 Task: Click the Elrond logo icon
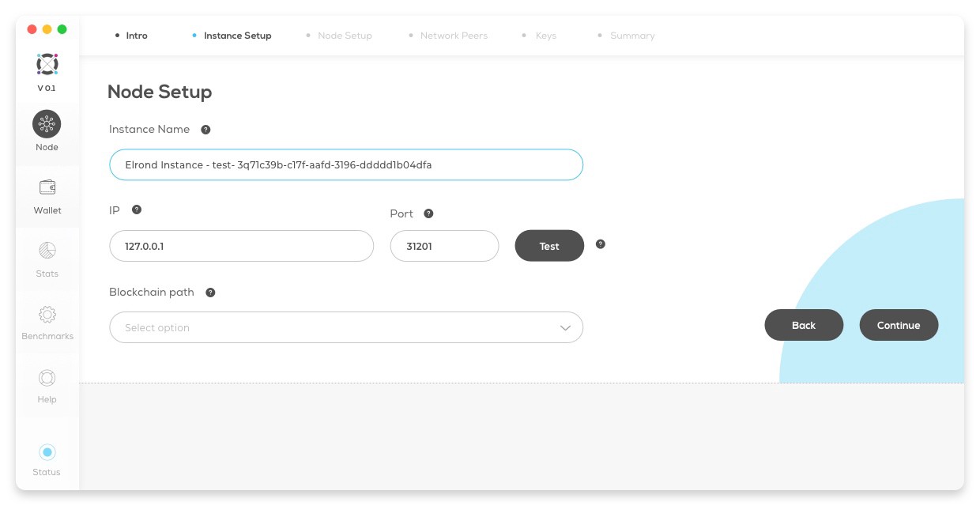(47, 64)
